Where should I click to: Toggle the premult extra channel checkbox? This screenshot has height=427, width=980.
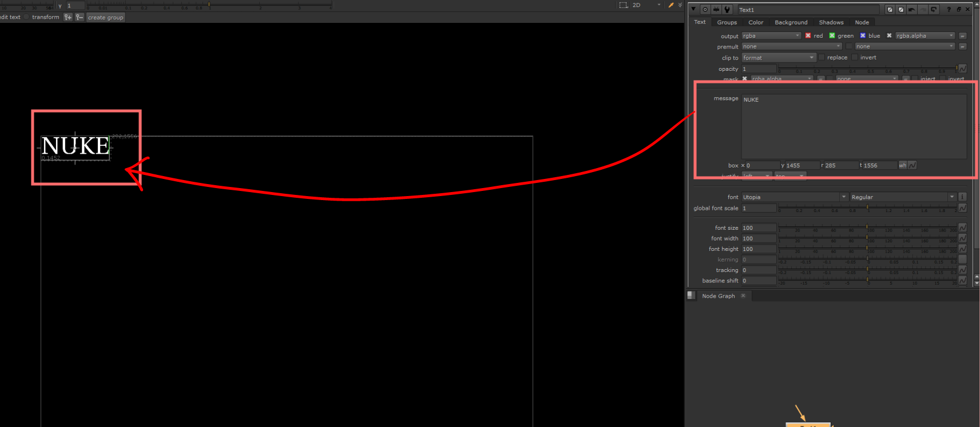point(849,47)
